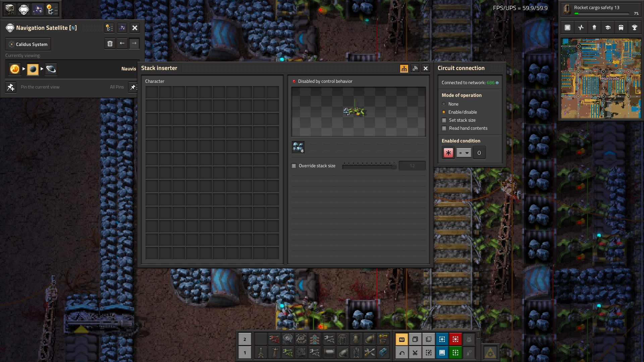Select the blue dynamite item in quickbar row 1

click(383, 353)
